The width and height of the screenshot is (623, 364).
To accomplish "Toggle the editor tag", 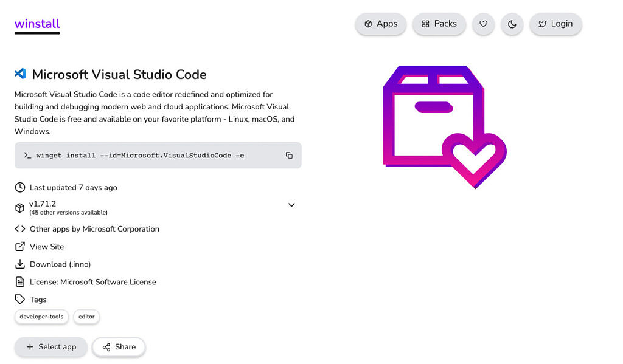I will point(86,317).
